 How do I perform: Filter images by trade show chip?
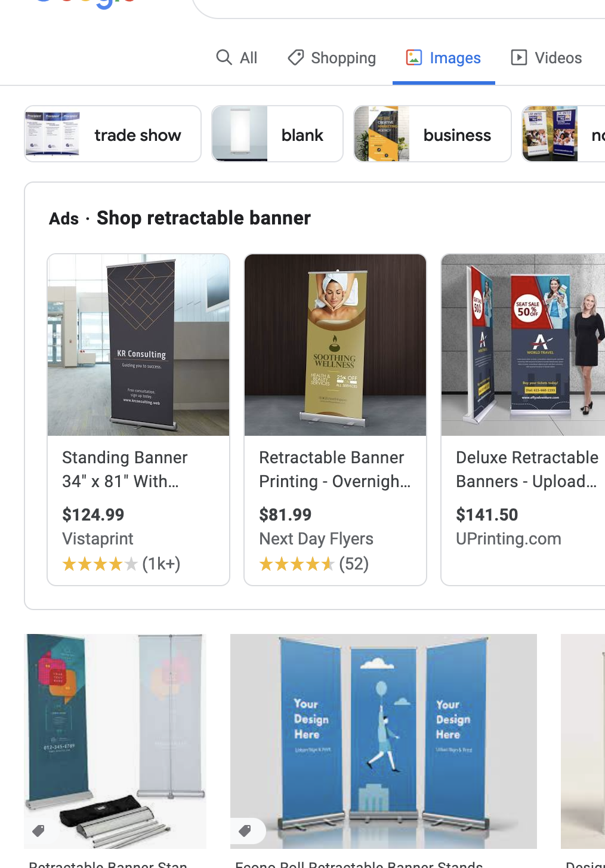(113, 134)
